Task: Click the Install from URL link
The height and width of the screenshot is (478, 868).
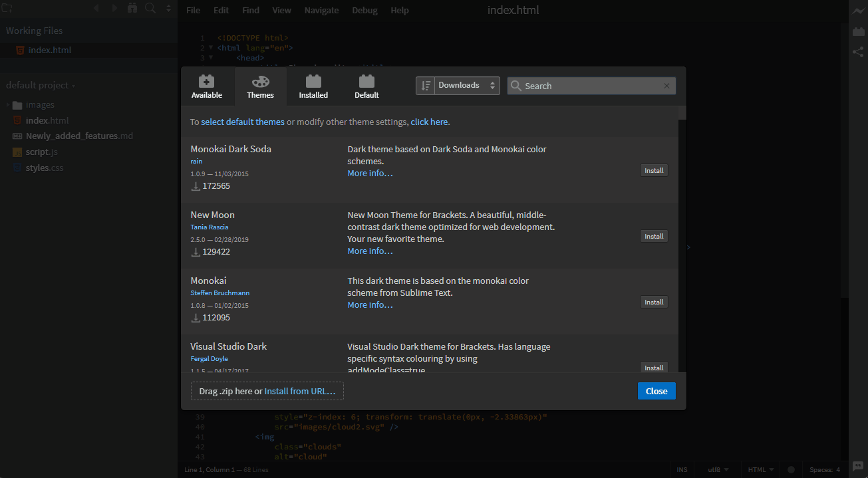Action: click(300, 391)
